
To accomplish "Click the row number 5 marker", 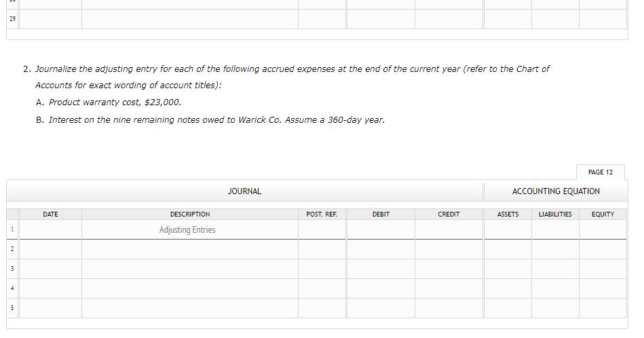I will pyautogui.click(x=12, y=309).
